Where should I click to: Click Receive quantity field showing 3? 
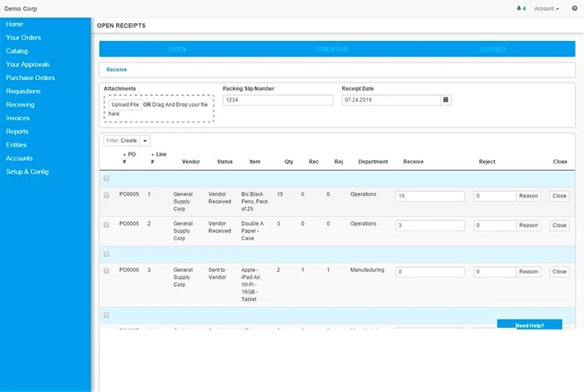(430, 225)
